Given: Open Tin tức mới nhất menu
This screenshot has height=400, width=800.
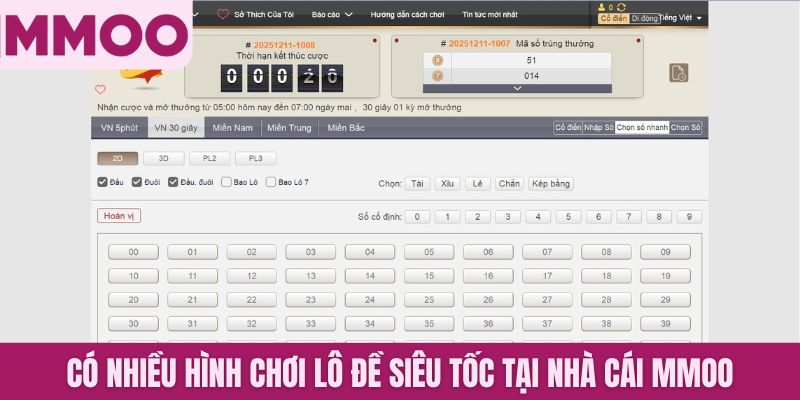Looking at the screenshot, I should click(490, 15).
